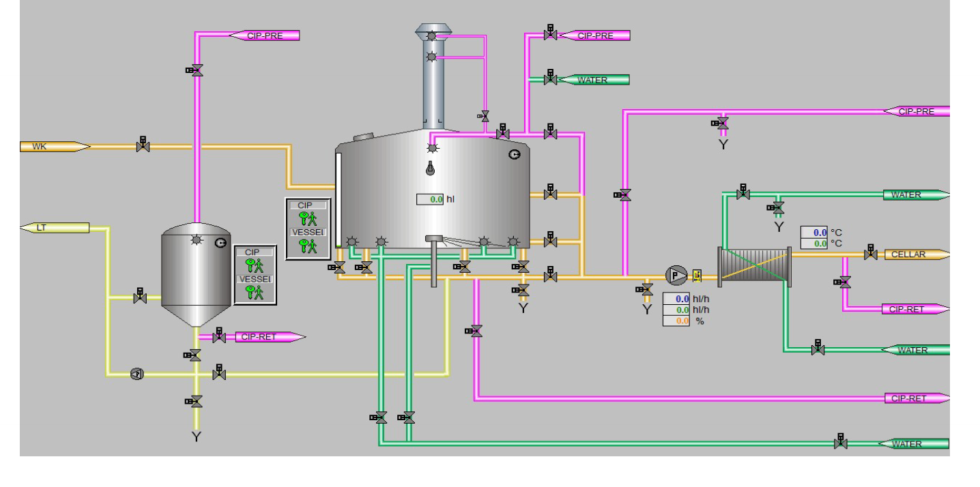Click the large tank 0.0 hl volume field
This screenshot has height=487, width=980.
pos(431,199)
